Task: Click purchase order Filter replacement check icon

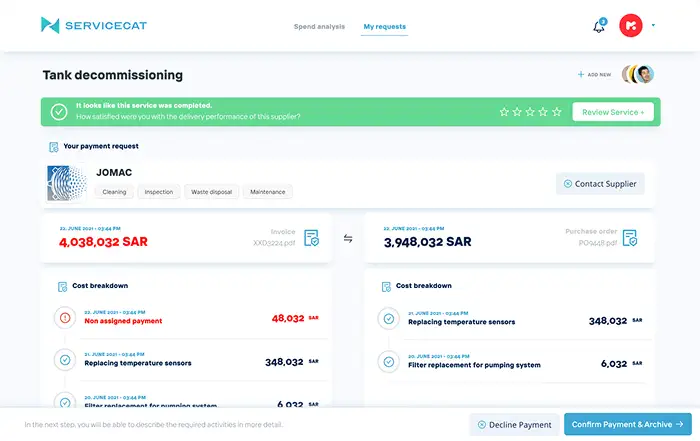Action: 389,362
